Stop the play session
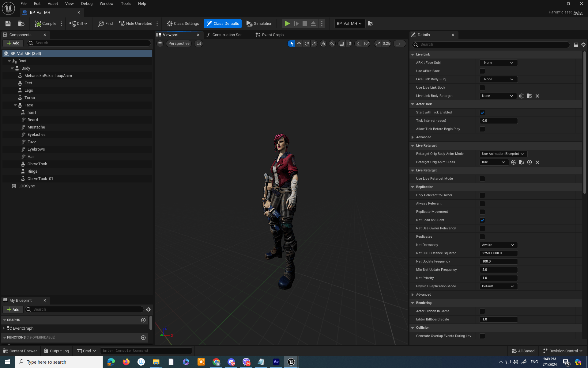This screenshot has width=588, height=368. pos(305,24)
